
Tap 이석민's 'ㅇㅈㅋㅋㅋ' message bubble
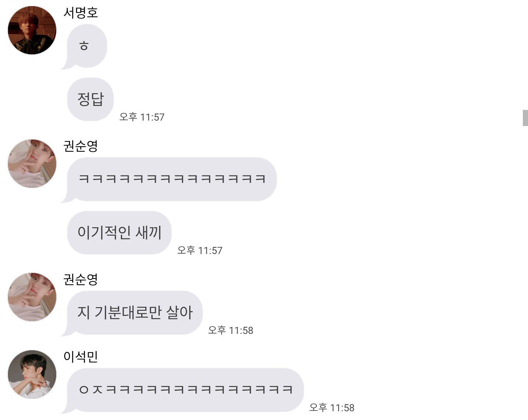click(183, 390)
